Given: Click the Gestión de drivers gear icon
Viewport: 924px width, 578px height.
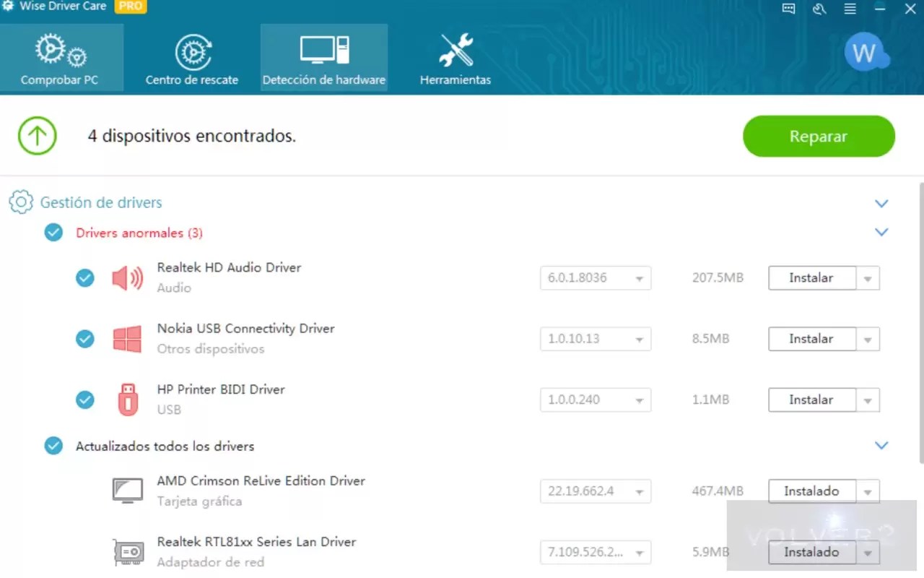Looking at the screenshot, I should 21,202.
